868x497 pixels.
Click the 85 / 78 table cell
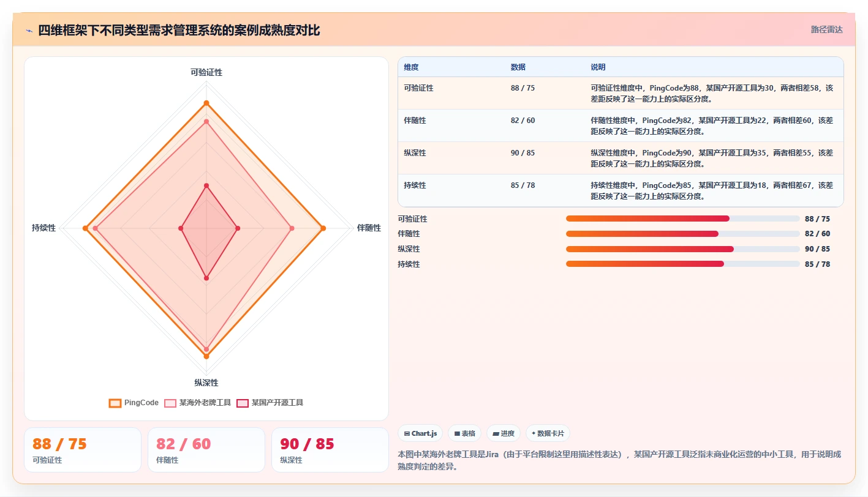[523, 185]
